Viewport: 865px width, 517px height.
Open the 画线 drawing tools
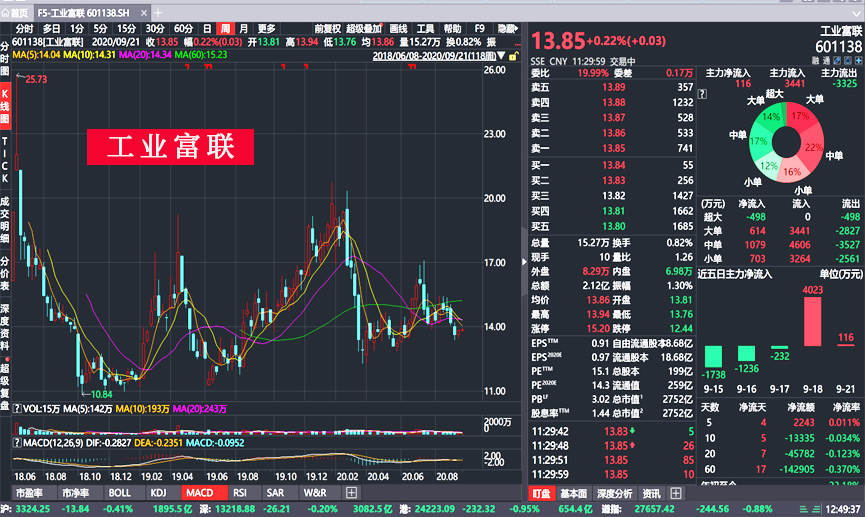click(398, 29)
